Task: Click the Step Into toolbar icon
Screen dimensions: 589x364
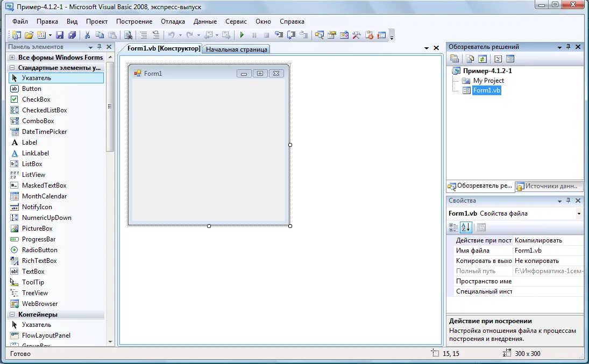Action: point(279,35)
